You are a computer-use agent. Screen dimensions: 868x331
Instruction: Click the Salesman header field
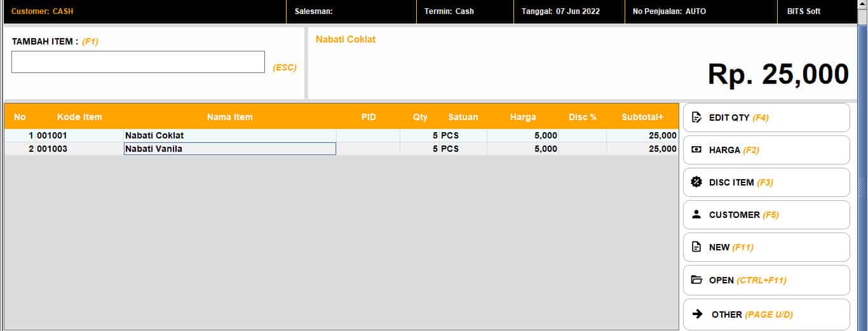tap(314, 11)
